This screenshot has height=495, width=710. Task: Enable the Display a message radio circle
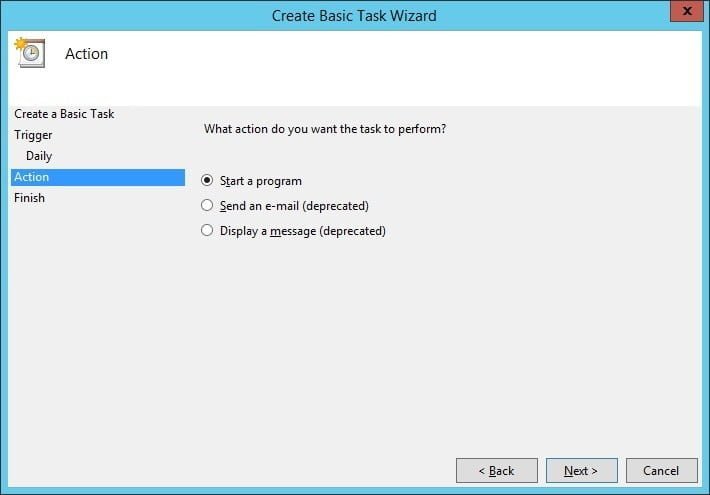click(207, 231)
